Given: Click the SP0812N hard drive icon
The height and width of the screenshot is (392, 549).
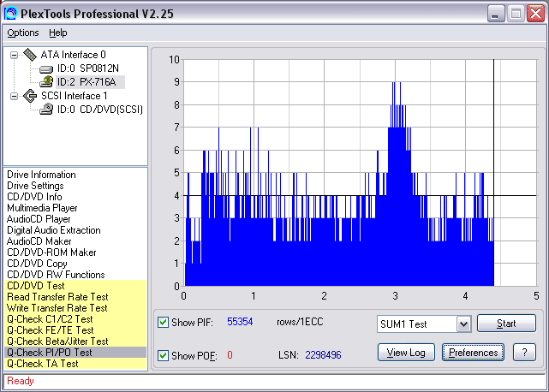Looking at the screenshot, I should (x=46, y=69).
